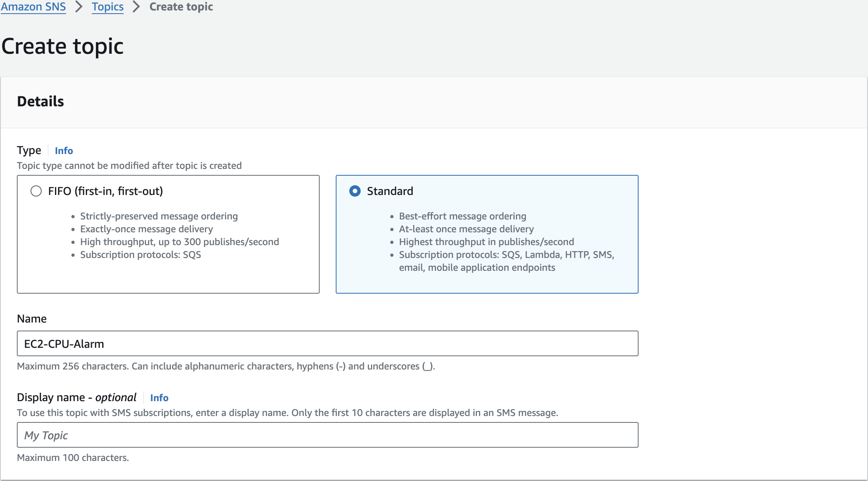Click the Create topic page heading
This screenshot has height=481, width=868.
coord(63,46)
